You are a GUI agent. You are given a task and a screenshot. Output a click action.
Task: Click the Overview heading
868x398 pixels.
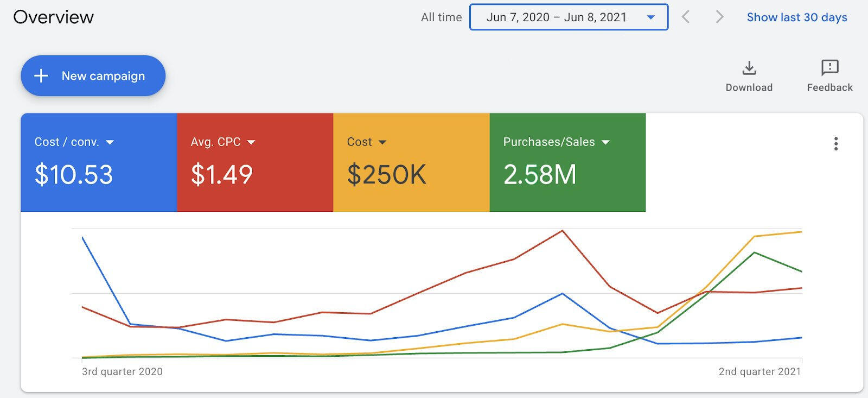tap(53, 17)
